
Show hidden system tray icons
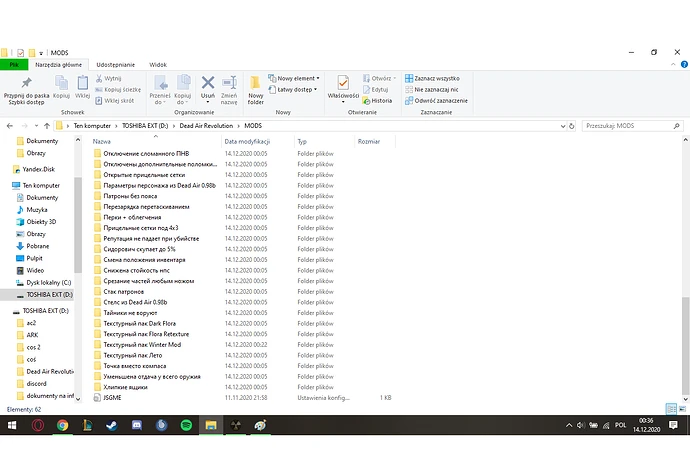569,425
